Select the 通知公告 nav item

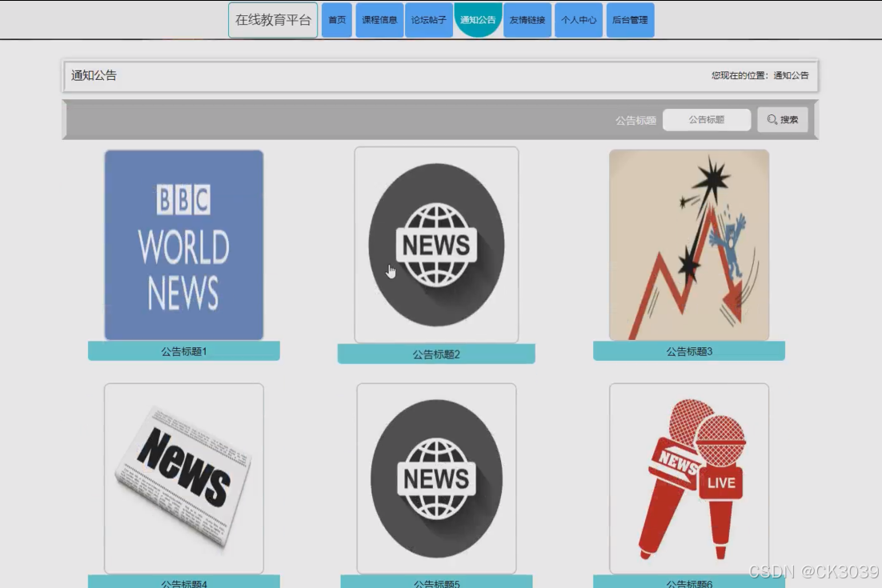click(478, 20)
